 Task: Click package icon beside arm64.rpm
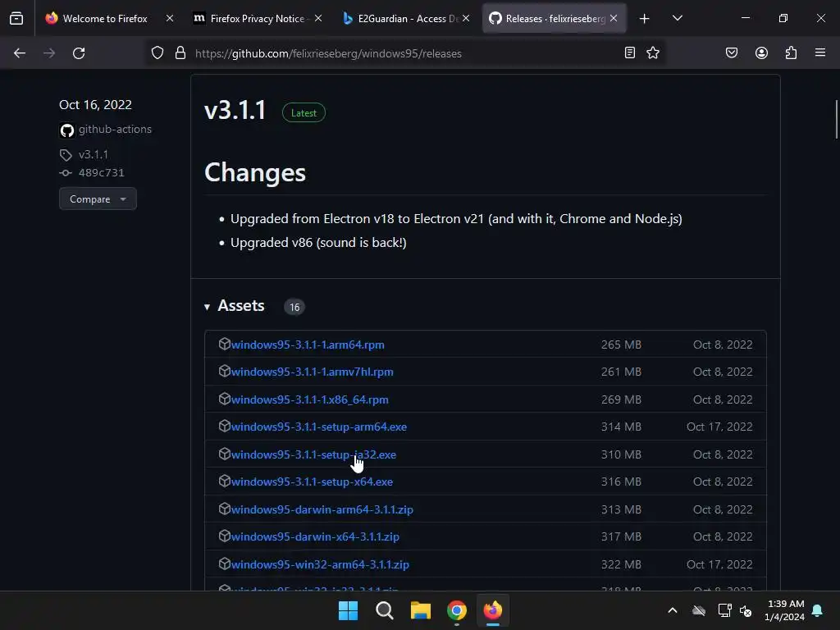point(225,344)
